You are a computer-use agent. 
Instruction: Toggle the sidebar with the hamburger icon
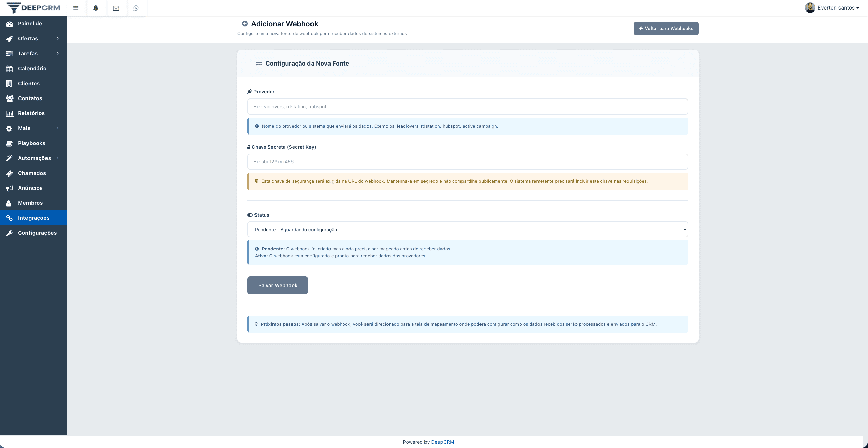pyautogui.click(x=76, y=8)
